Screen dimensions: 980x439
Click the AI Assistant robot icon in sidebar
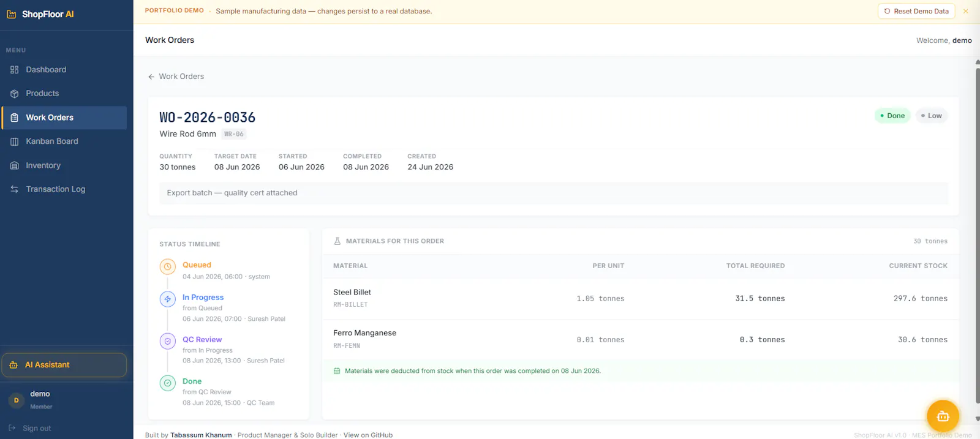pos(13,365)
